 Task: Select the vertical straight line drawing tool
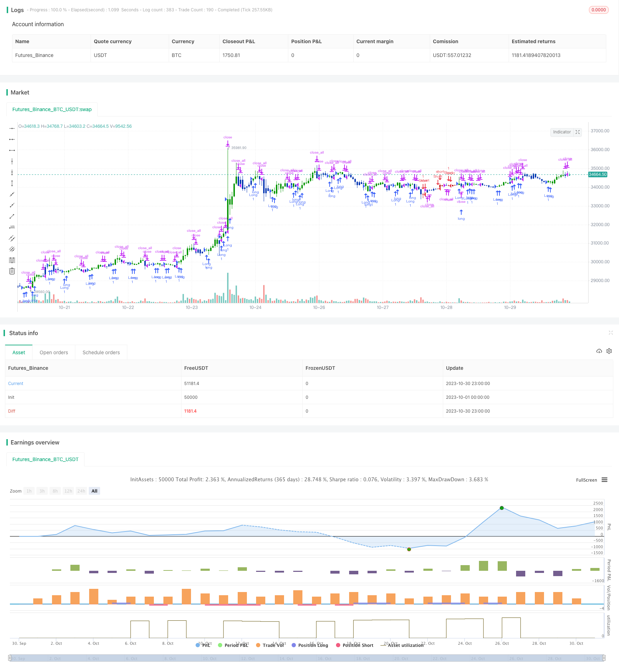12,161
